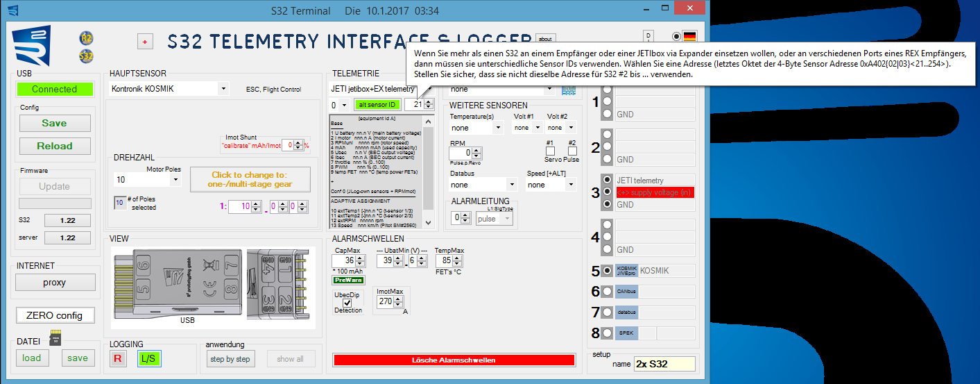Select the German flag language icon
980x384 pixels.
(689, 37)
